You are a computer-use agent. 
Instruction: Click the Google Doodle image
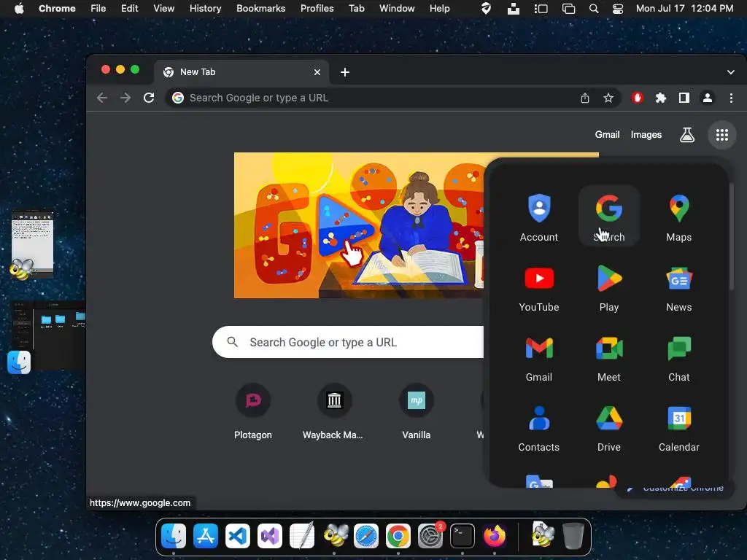click(360, 225)
